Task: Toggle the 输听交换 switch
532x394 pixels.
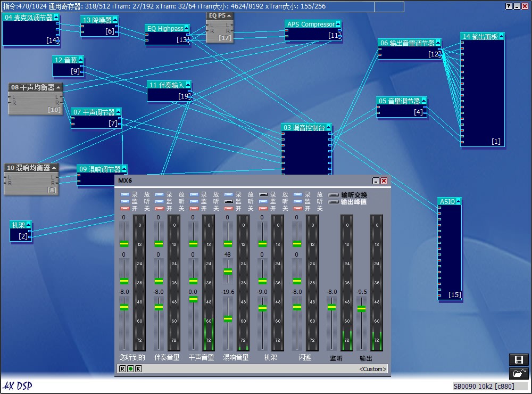Action: pyautogui.click(x=334, y=195)
